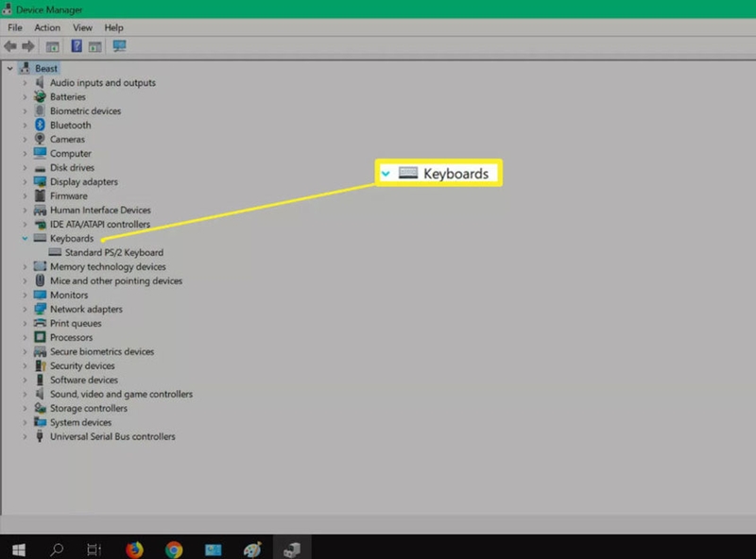Click the Standard PS/2 Keyboard device icon
This screenshot has height=559, width=756.
[x=55, y=252]
